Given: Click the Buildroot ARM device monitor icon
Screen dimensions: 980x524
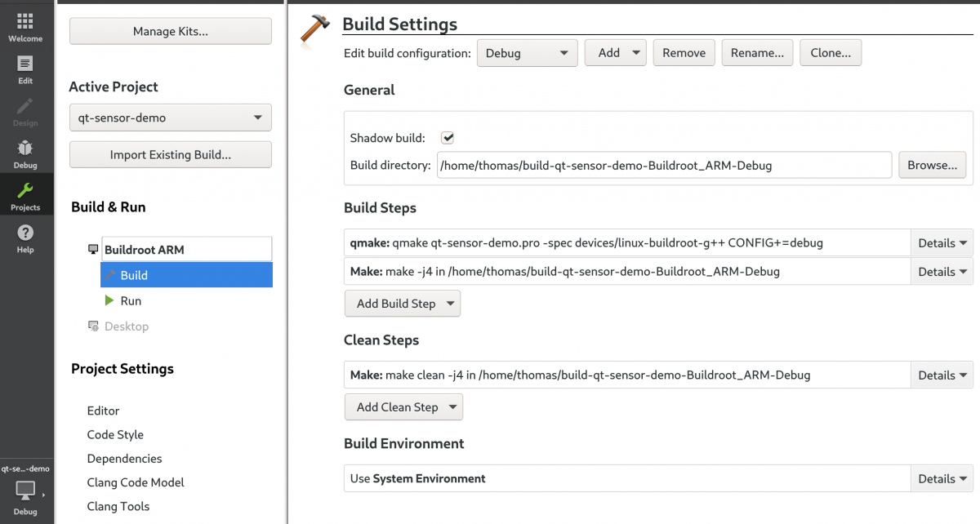Looking at the screenshot, I should [93, 249].
